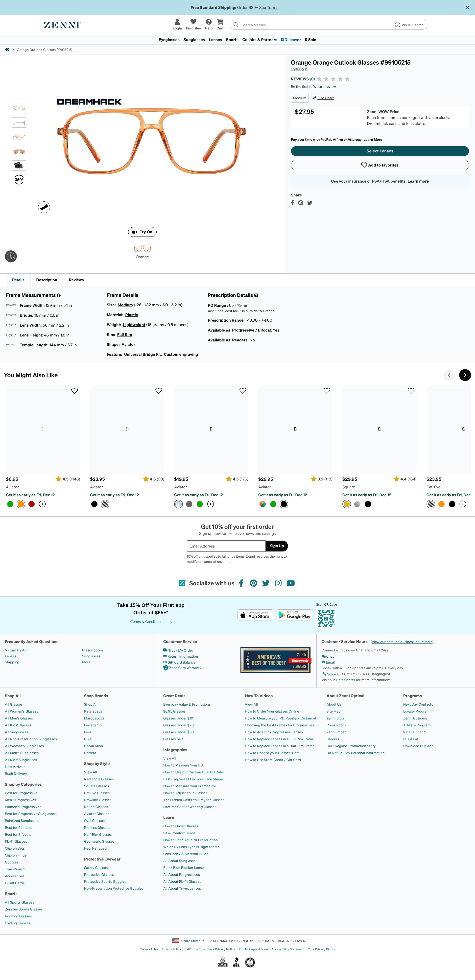Show Prescription Details help tooltip icon
Screen dimensions: 475x980
click(256, 296)
